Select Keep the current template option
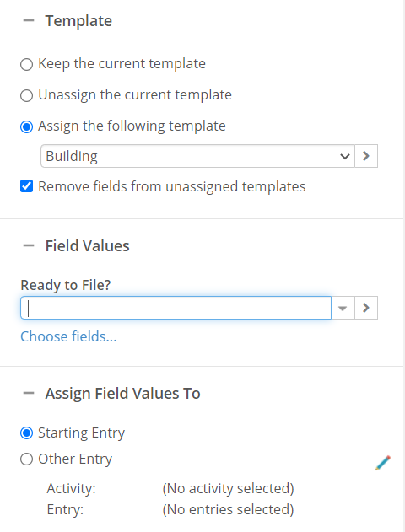The height and width of the screenshot is (532, 405). tap(26, 64)
